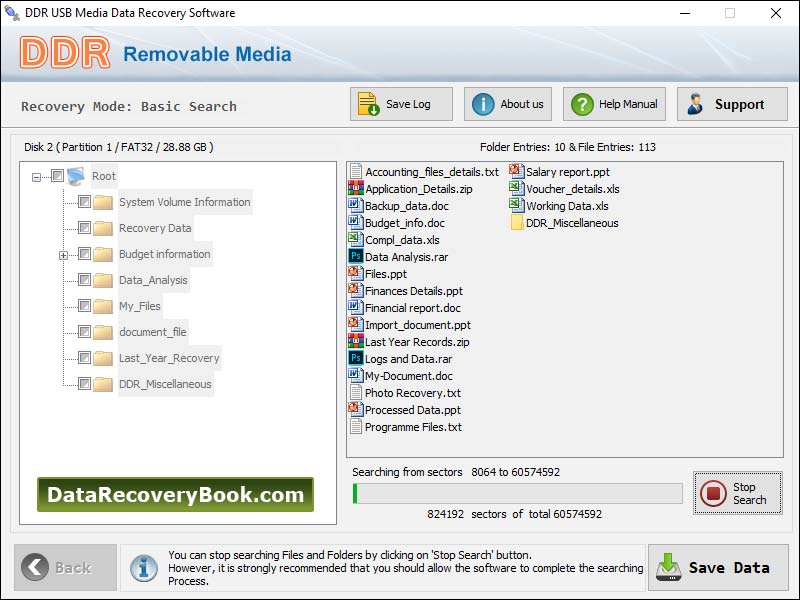Select the Working Data.xls Excel icon
800x600 pixels.
point(516,205)
